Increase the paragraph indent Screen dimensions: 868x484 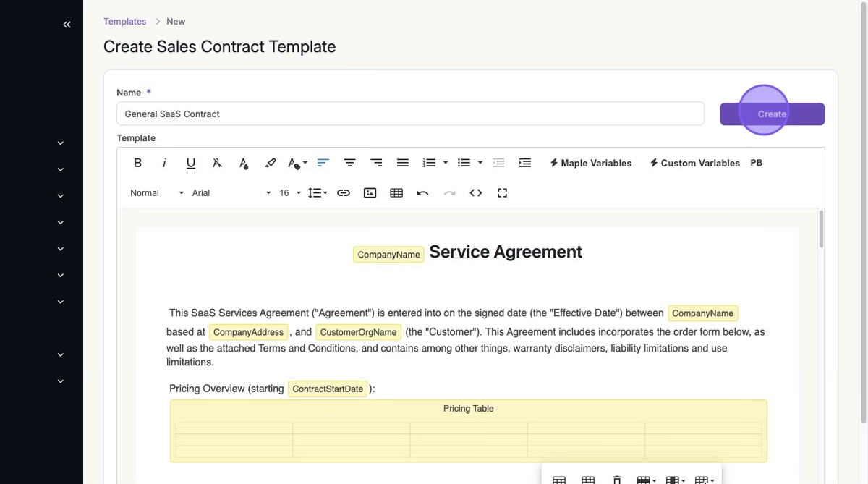(525, 163)
